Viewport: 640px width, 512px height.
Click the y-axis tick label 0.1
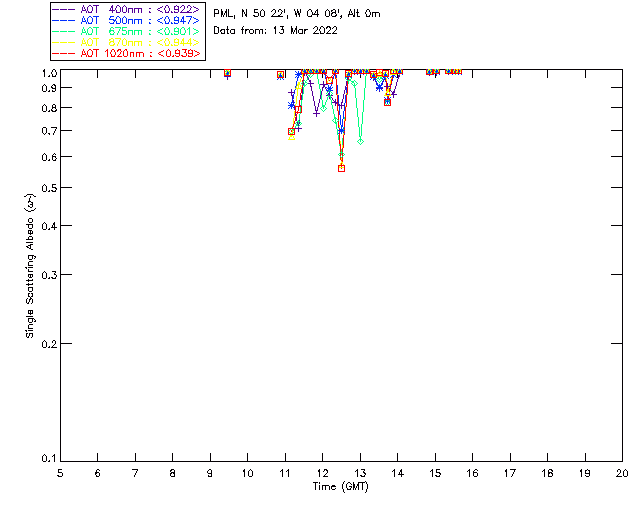coord(49,459)
